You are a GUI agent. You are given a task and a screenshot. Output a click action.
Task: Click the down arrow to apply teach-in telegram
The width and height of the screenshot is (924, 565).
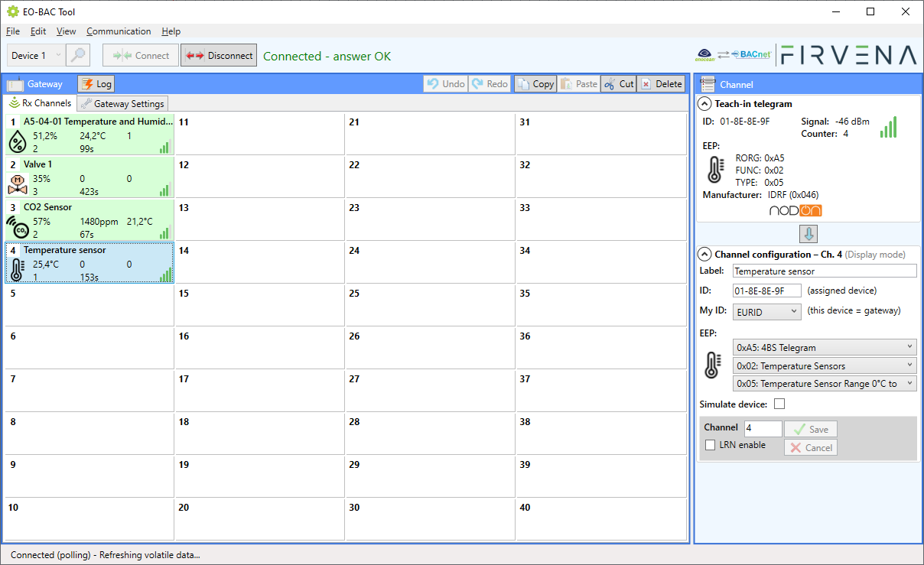[x=808, y=234]
